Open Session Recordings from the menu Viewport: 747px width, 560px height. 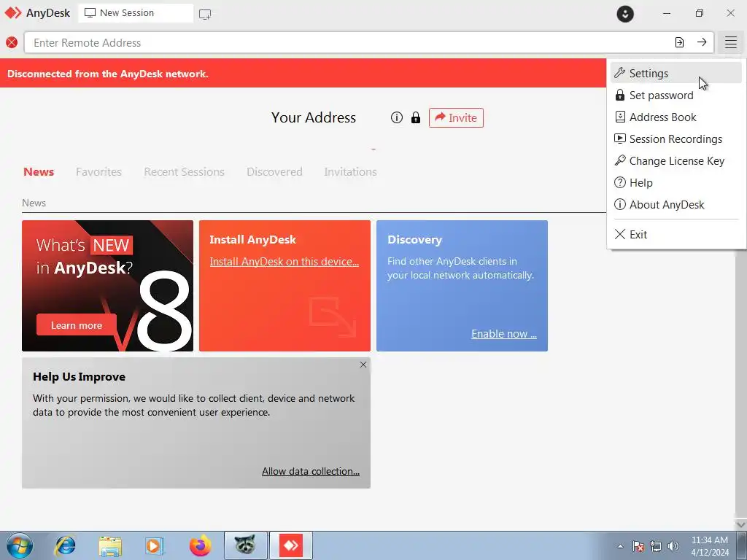pos(676,139)
